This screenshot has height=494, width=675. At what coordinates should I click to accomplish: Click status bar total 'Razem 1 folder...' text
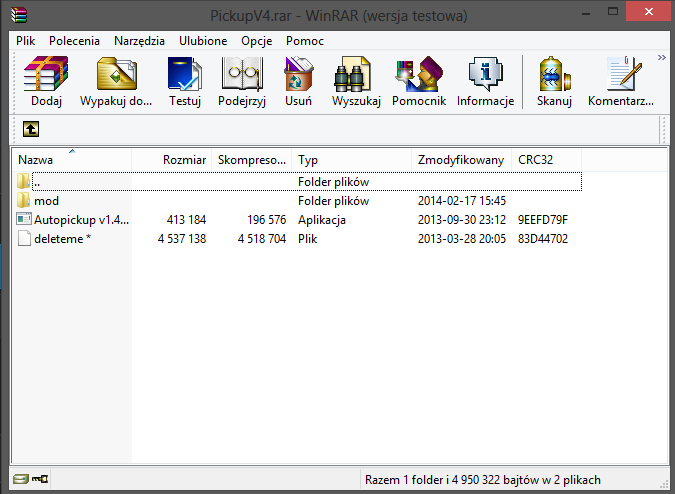(x=483, y=480)
